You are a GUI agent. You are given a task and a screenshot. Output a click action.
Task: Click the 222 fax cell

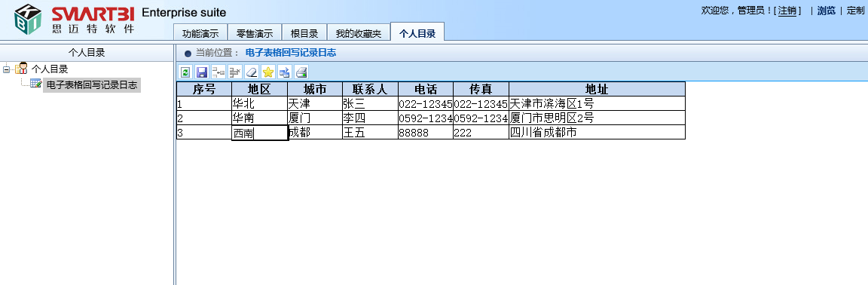click(481, 132)
